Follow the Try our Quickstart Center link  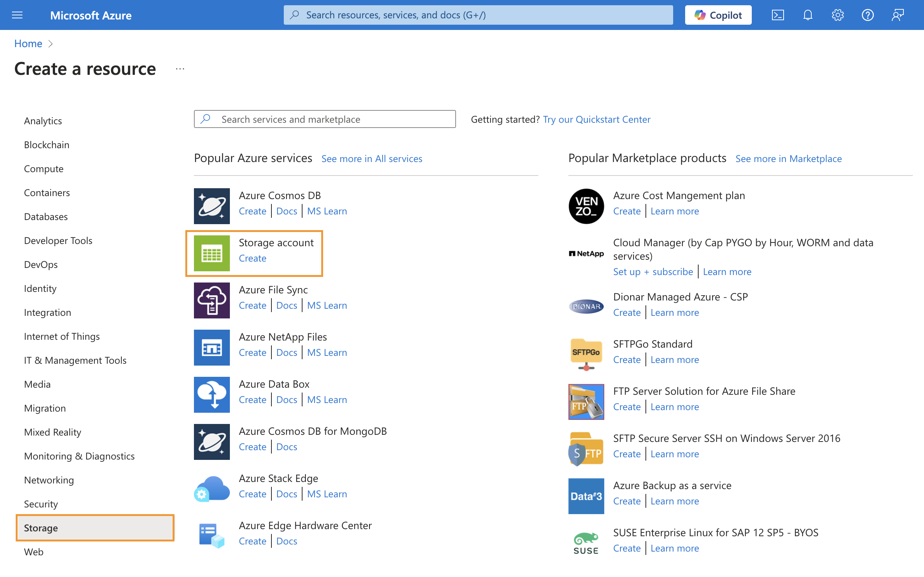[x=596, y=119]
